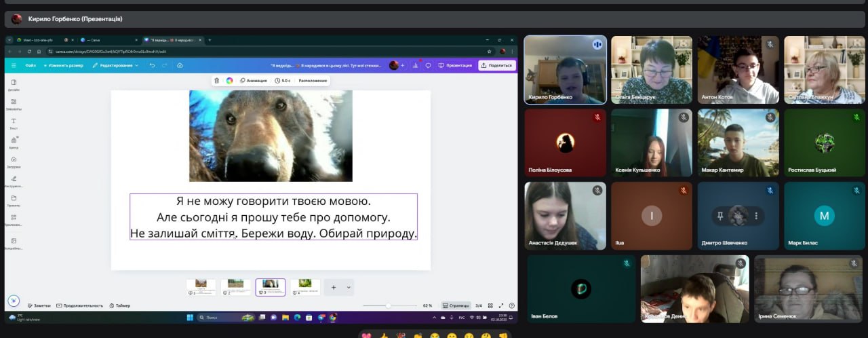
Task: Delete the slide using the trash icon
Action: (216, 81)
